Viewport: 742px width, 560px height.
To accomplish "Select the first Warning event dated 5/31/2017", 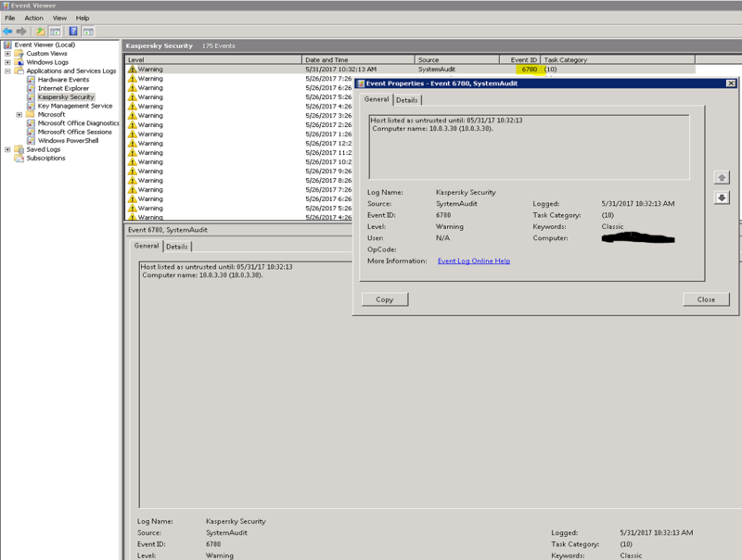I will [185, 70].
